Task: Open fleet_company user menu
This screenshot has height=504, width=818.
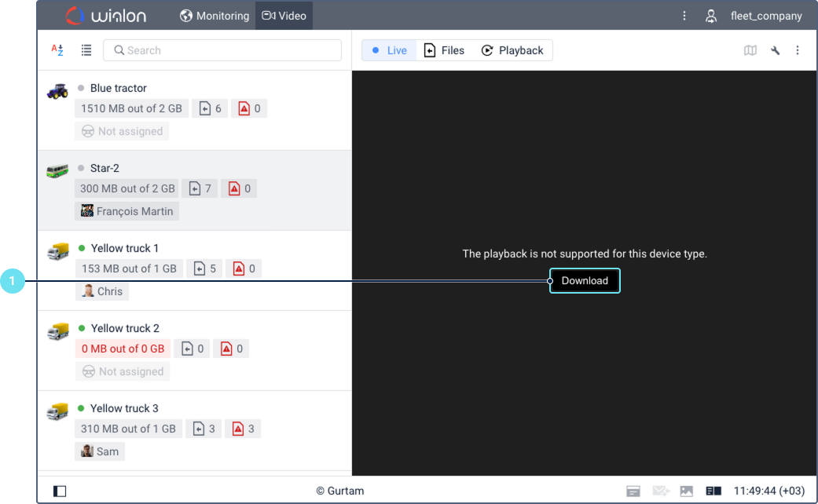Action: pyautogui.click(x=766, y=16)
